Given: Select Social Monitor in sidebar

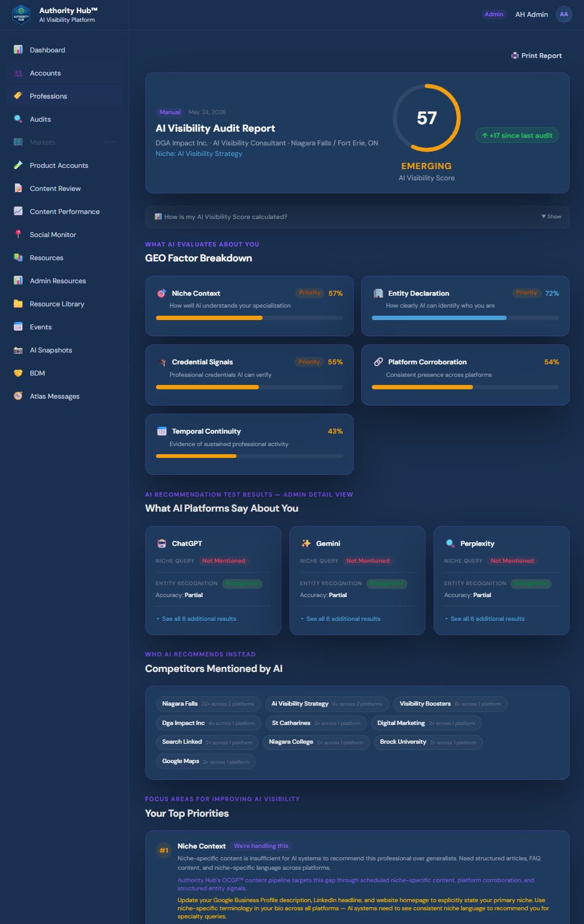Looking at the screenshot, I should tap(64, 235).
